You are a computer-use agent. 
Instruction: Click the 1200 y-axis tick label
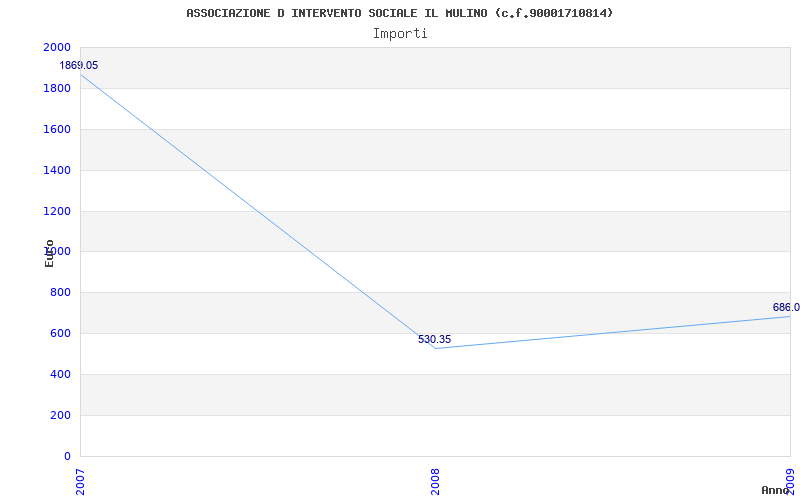point(57,211)
